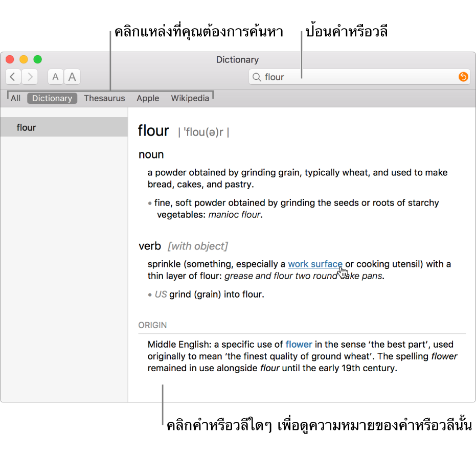476x454 pixels.
Task: Select the Dictionary source tab
Action: pyautogui.click(x=52, y=98)
